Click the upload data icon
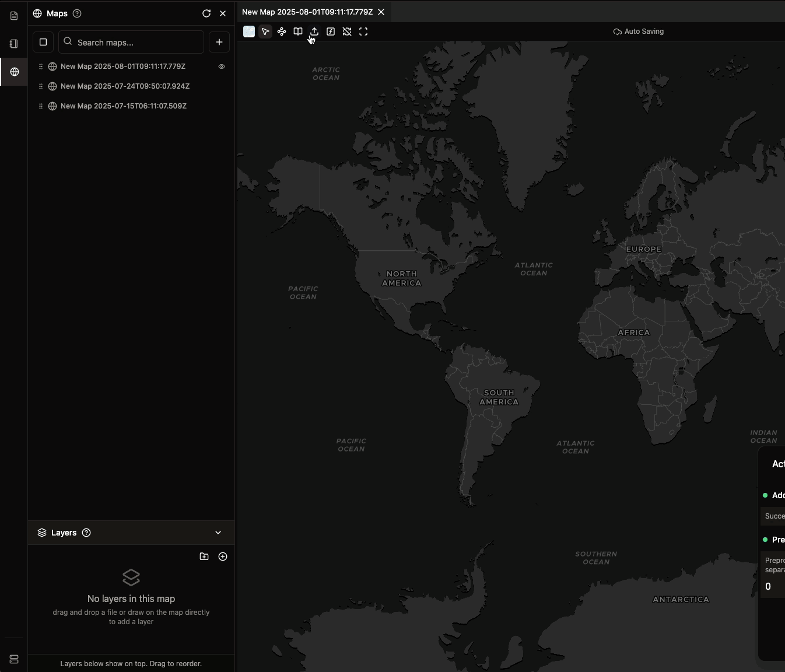The width and height of the screenshot is (785, 672). point(314,32)
